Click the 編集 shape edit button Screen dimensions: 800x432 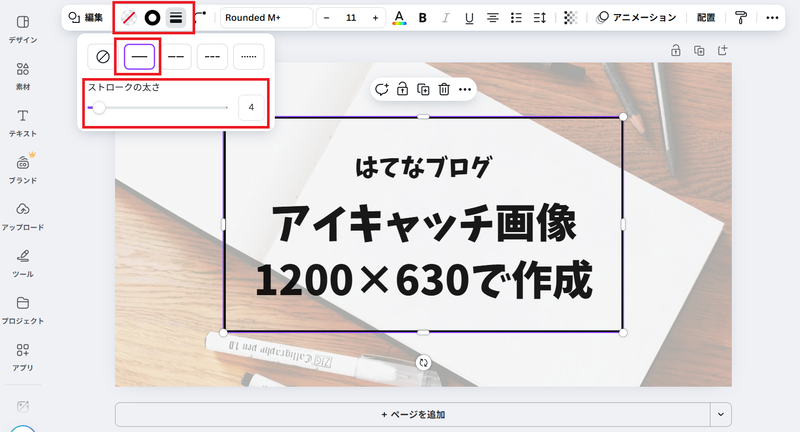point(86,18)
